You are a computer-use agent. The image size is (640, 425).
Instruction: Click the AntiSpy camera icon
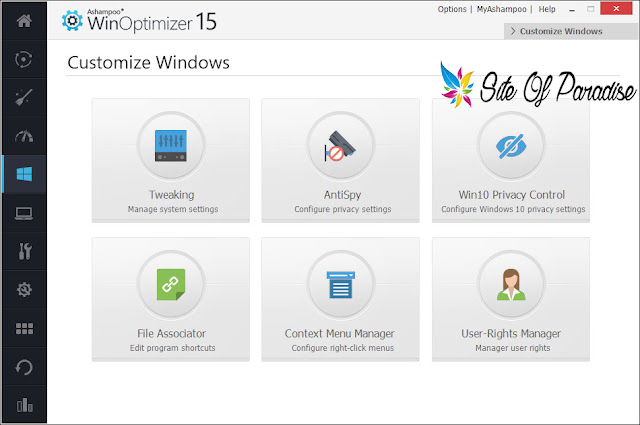(x=340, y=146)
